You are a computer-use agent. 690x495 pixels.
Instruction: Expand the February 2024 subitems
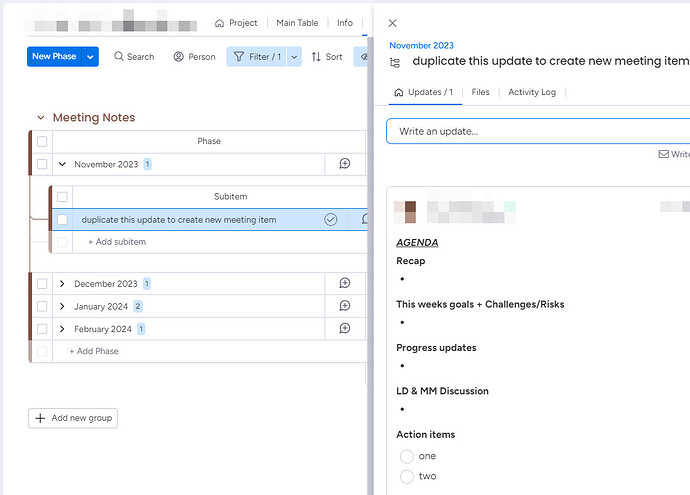62,329
